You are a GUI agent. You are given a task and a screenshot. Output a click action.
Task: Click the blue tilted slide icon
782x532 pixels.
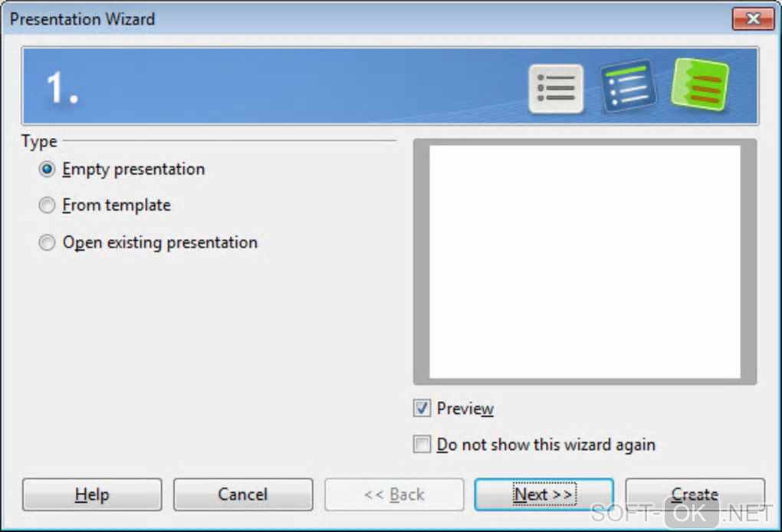[629, 85]
